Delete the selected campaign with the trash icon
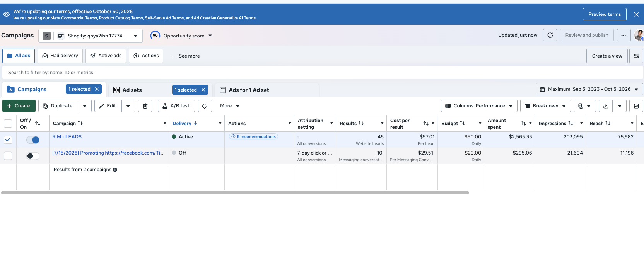 145,106
